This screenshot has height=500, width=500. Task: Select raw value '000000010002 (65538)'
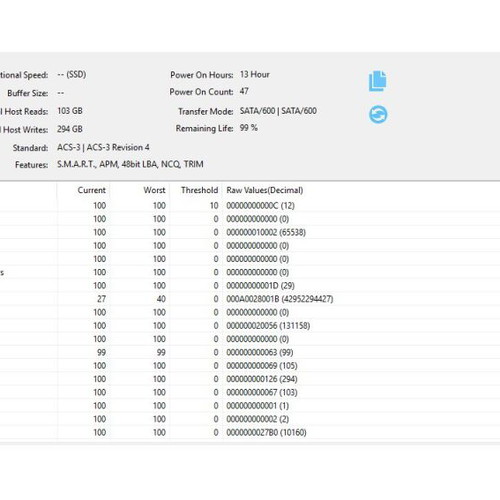266,232
